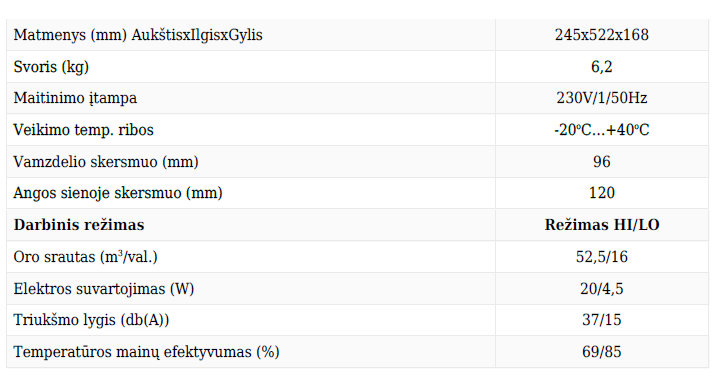This screenshot has height=378, width=718.
Task: Click the Svoris (kg) row label
Action: click(x=51, y=67)
